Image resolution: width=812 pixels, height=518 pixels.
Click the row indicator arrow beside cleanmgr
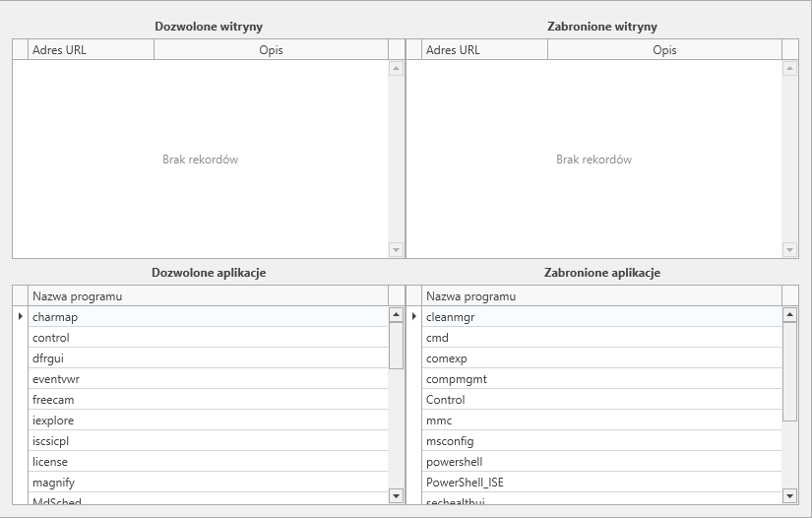413,316
